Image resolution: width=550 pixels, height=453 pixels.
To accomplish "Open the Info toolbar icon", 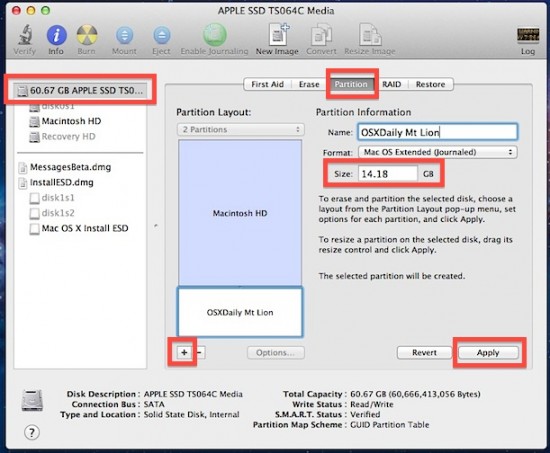I will click(x=56, y=35).
